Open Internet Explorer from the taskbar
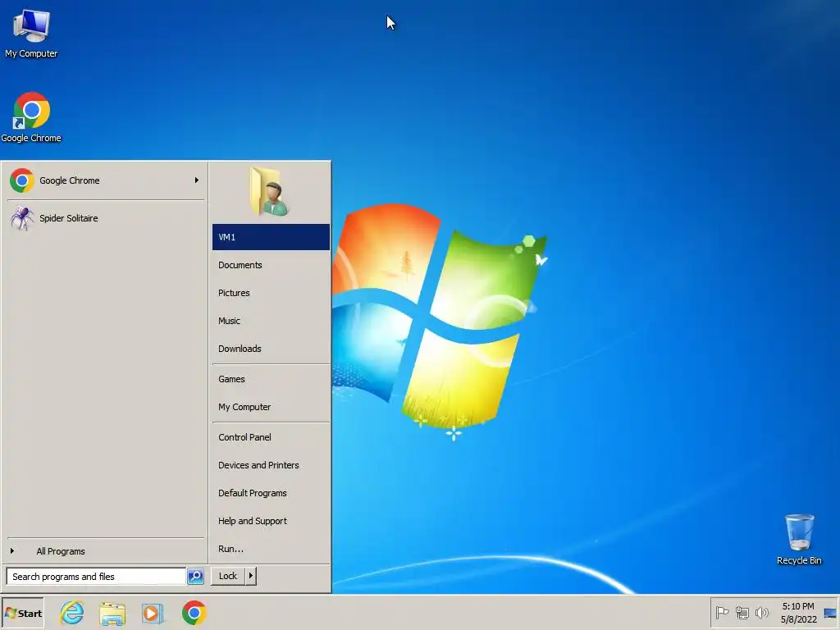The height and width of the screenshot is (630, 840). [x=72, y=613]
